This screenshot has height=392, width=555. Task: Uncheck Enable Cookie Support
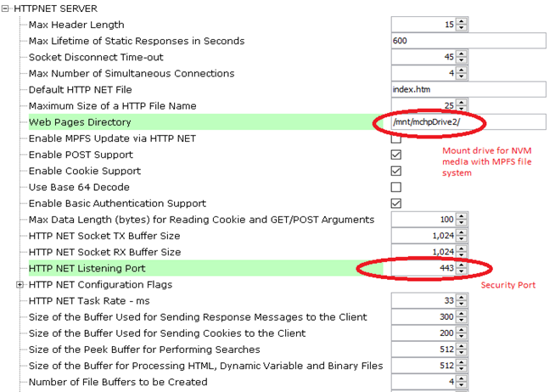point(395,171)
